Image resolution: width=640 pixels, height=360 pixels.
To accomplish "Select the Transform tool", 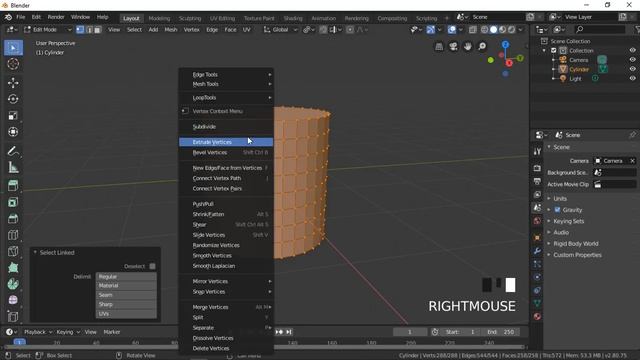I will coord(13,132).
